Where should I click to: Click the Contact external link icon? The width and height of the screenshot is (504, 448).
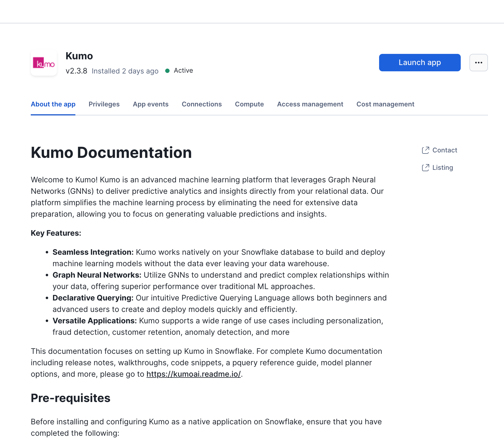[x=425, y=150]
